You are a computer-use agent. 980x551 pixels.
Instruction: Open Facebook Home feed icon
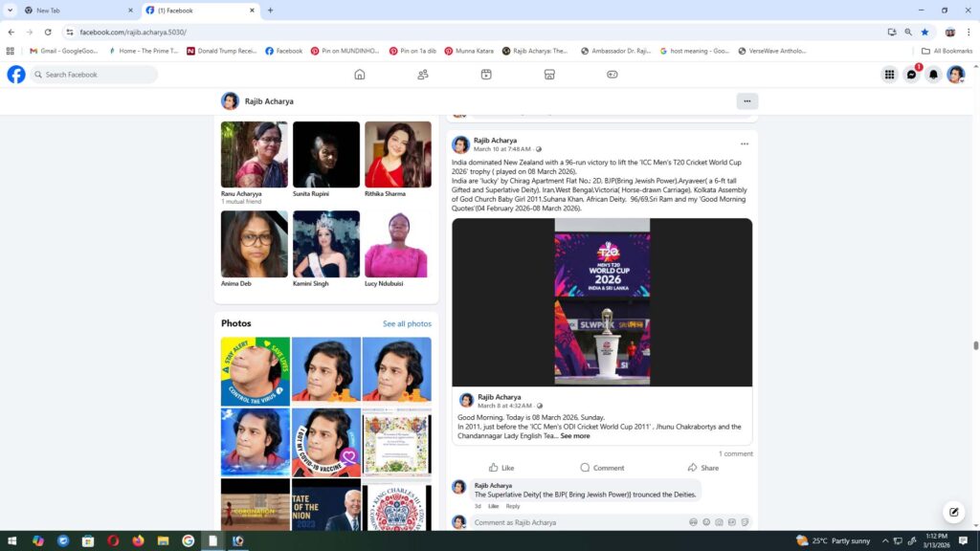click(x=360, y=75)
